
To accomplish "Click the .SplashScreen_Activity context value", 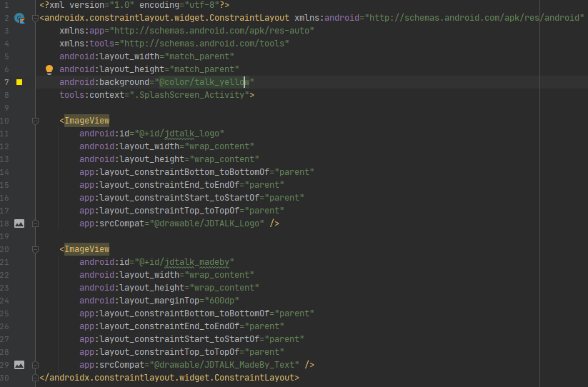I will 189,95.
